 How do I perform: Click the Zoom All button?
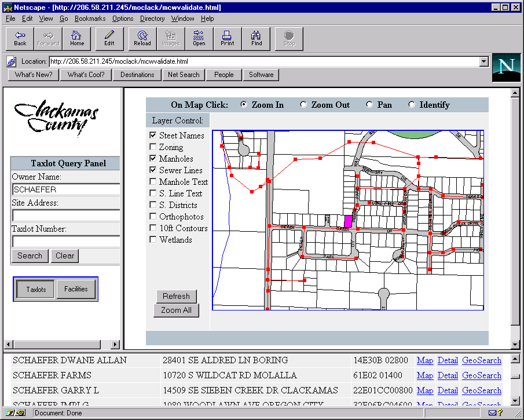pos(176,311)
